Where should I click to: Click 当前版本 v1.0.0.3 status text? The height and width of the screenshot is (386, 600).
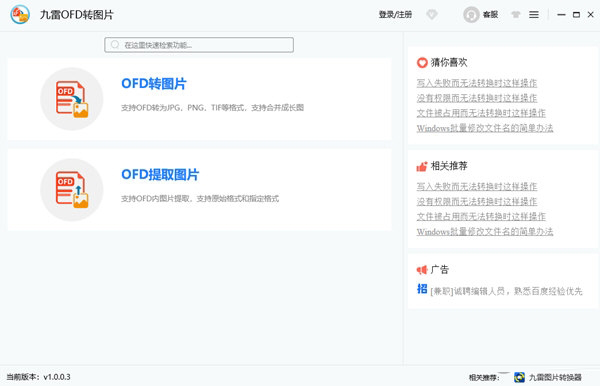pos(39,377)
